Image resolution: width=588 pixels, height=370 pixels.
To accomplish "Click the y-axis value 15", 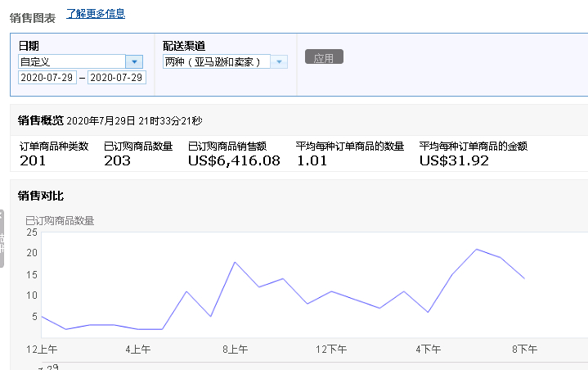I will [32, 275].
